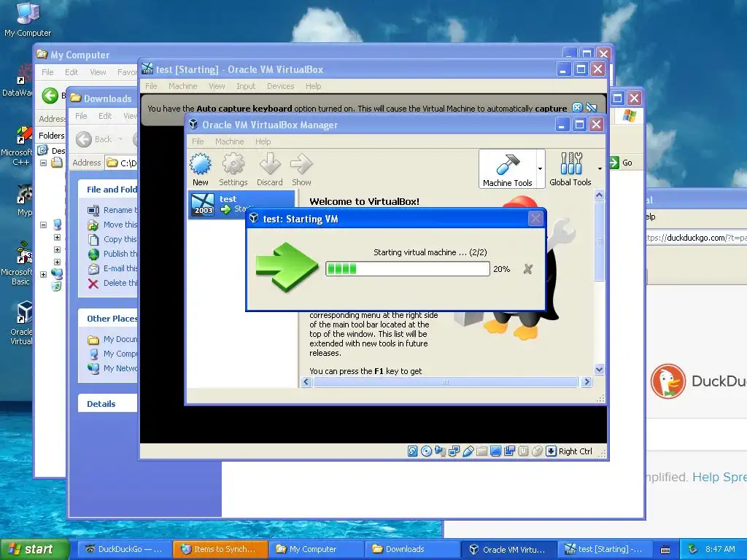The width and height of the screenshot is (747, 560).
Task: Click CPU chip icon in VM status bar
Action: coord(523,451)
